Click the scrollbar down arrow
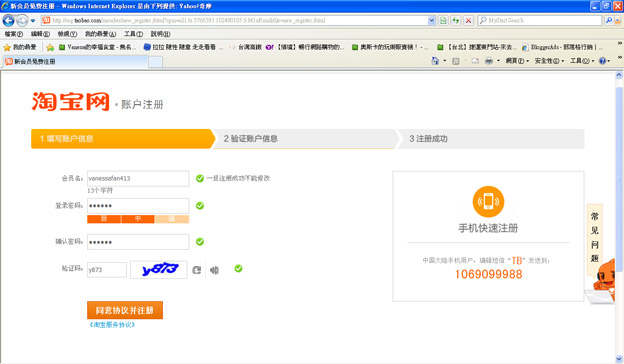Screen dimensions: 624x364 pyautogui.click(x=619, y=358)
